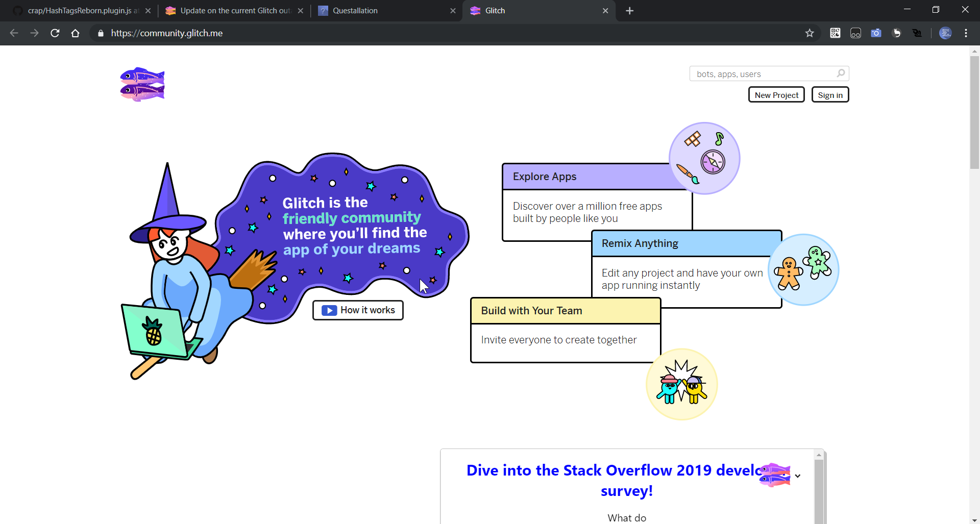Click 'Edit any project and have your own' text
The width and height of the screenshot is (980, 524).
coord(682,273)
